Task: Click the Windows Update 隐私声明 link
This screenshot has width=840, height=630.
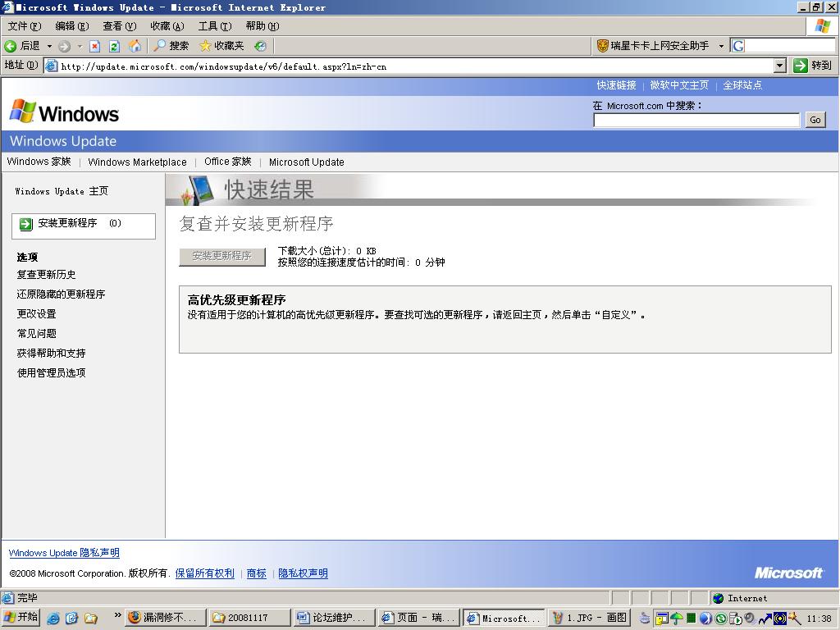Action: coord(64,553)
